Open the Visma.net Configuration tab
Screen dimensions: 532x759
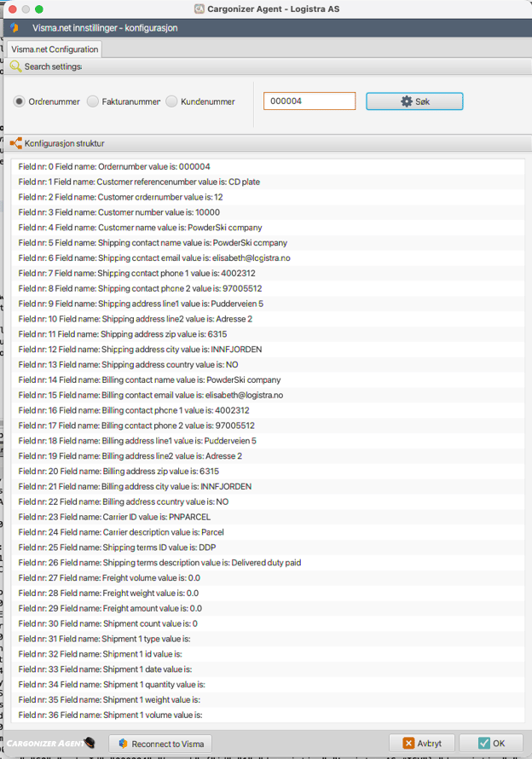pyautogui.click(x=55, y=49)
